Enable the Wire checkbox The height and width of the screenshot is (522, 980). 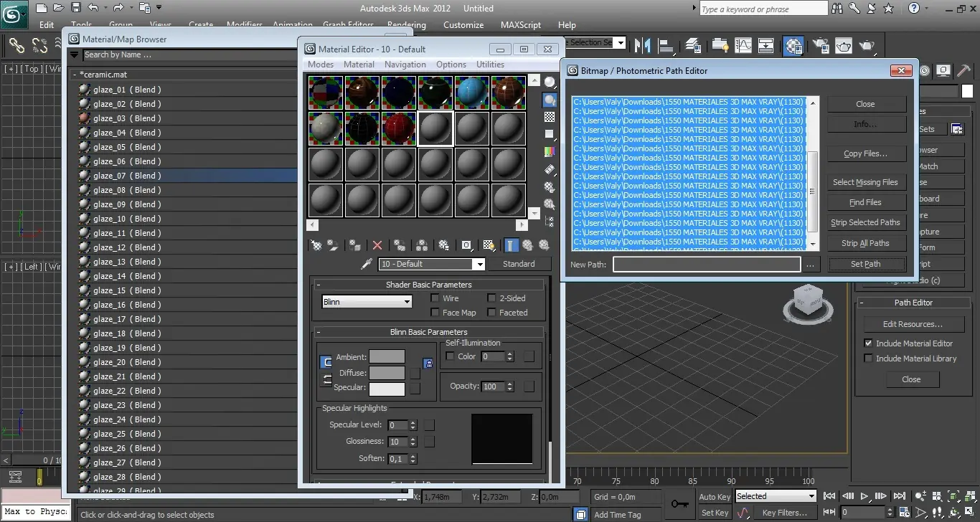click(435, 298)
